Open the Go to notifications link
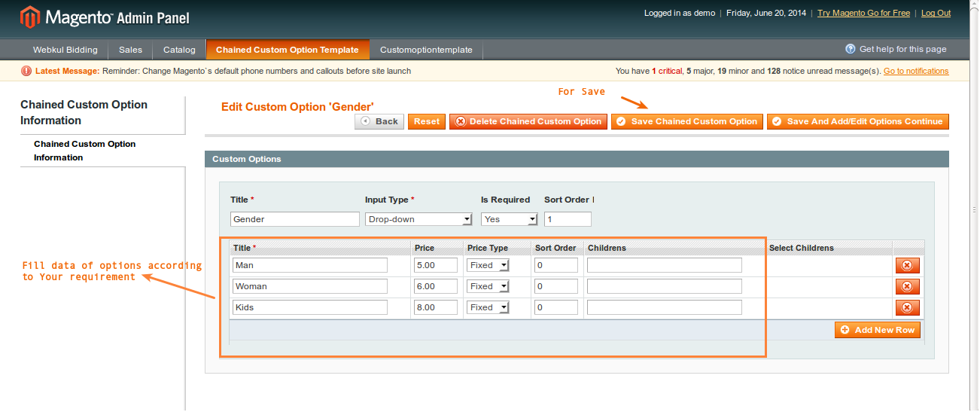Viewport: 980px width, 412px height. tap(916, 71)
